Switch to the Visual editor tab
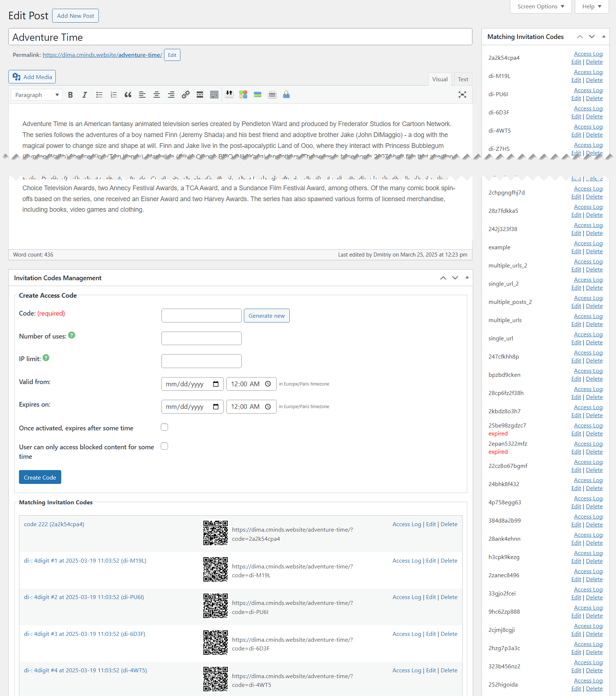The height and width of the screenshot is (696, 616). (x=440, y=79)
